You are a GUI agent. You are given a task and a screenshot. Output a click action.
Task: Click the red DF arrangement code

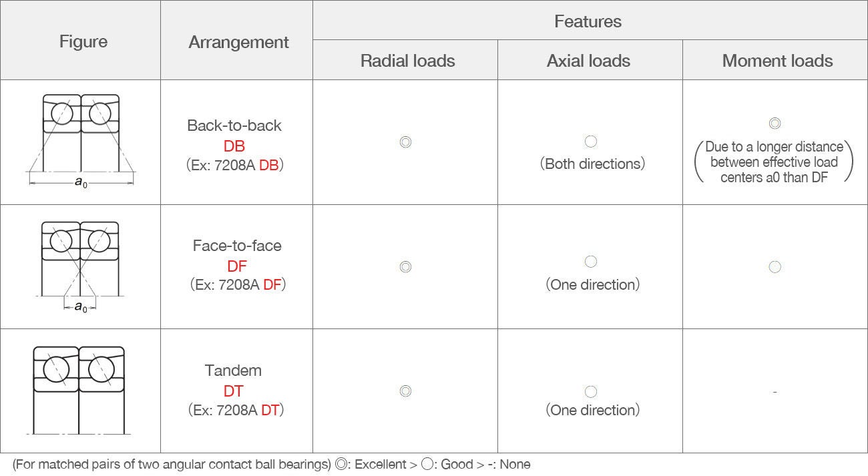pyautogui.click(x=237, y=267)
